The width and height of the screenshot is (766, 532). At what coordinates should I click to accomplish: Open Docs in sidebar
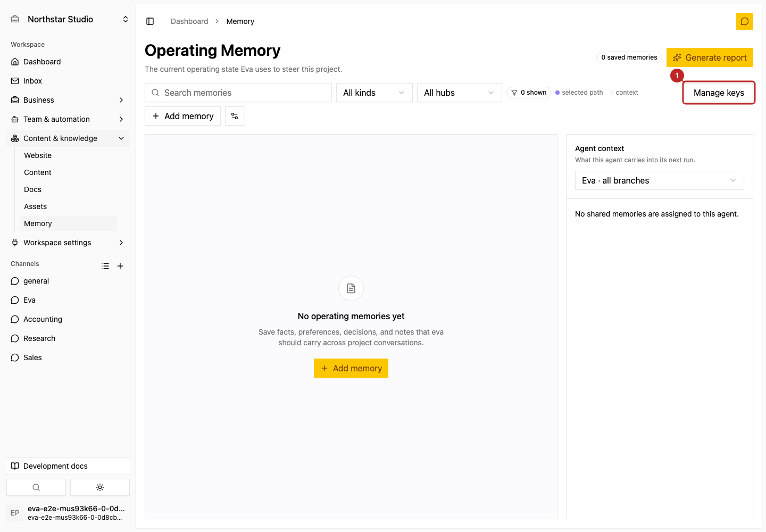(68, 189)
